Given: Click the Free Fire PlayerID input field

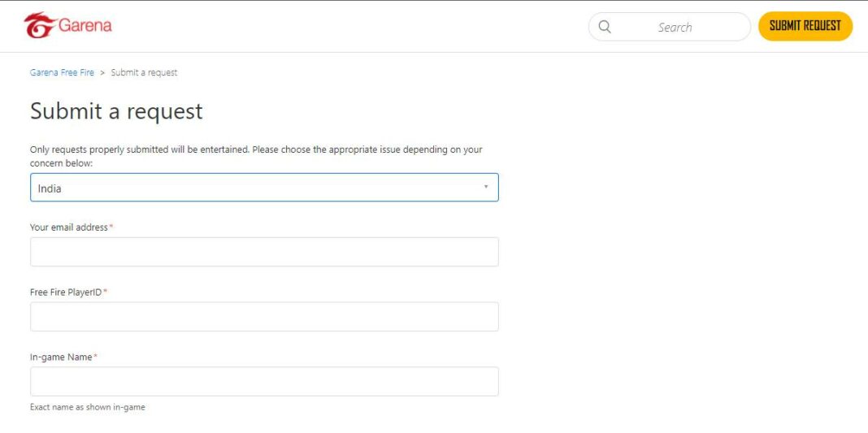Looking at the screenshot, I should point(264,317).
